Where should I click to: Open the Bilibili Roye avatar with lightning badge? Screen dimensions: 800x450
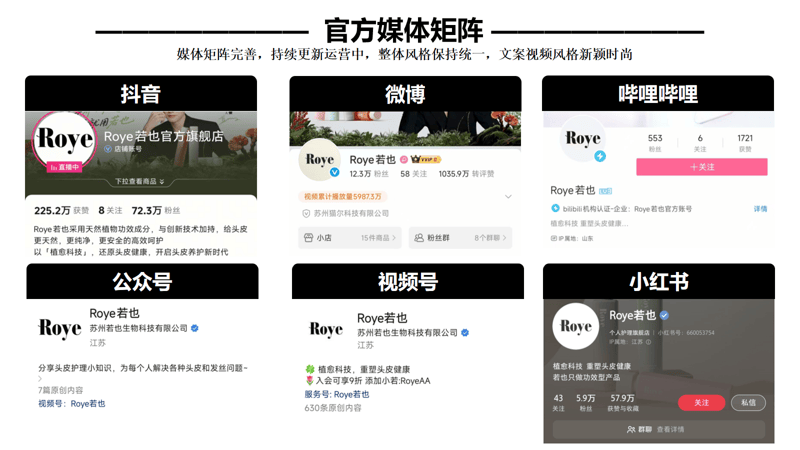click(582, 141)
